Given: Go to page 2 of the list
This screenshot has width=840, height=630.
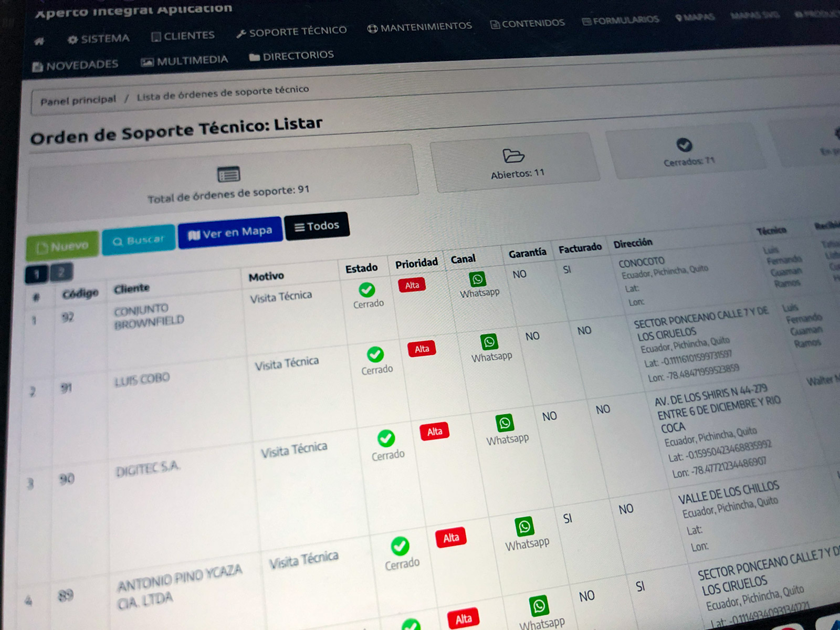Looking at the screenshot, I should 61,272.
